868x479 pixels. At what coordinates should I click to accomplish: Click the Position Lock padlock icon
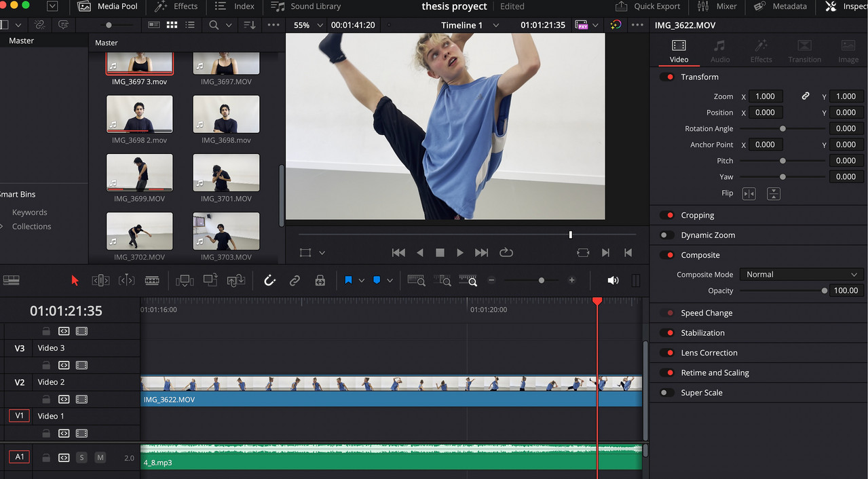pyautogui.click(x=320, y=280)
